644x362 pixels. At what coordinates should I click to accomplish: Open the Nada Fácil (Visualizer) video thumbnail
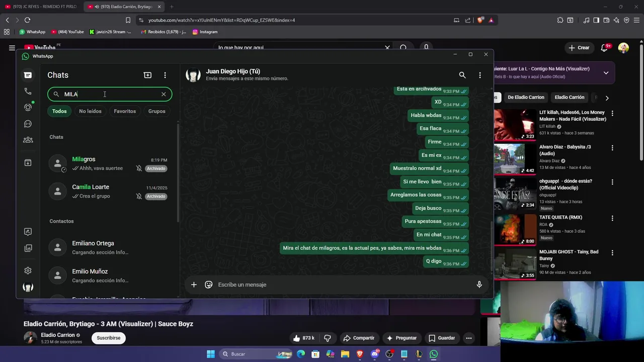click(x=515, y=125)
